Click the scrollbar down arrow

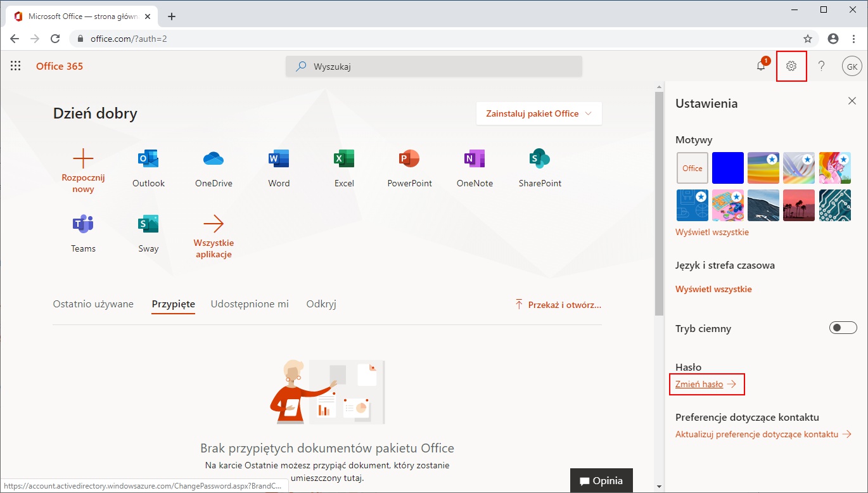(x=659, y=487)
